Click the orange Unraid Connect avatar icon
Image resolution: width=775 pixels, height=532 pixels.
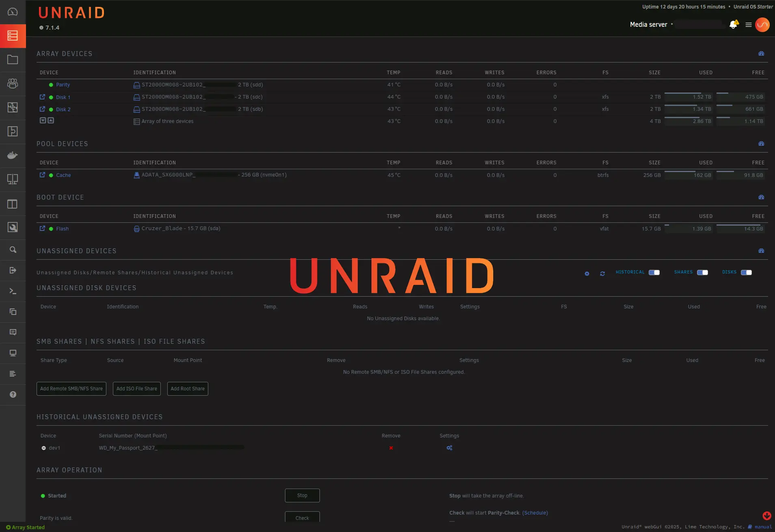pos(762,25)
